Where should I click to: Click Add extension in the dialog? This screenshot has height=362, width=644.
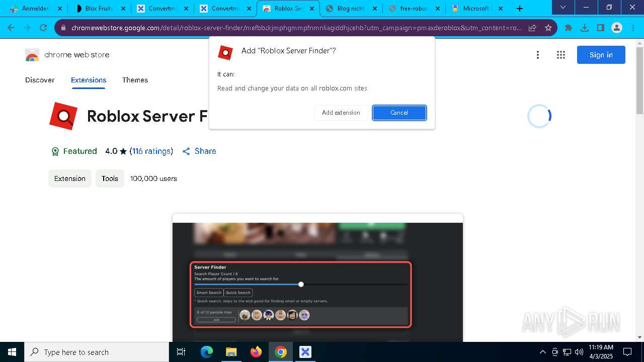click(341, 113)
